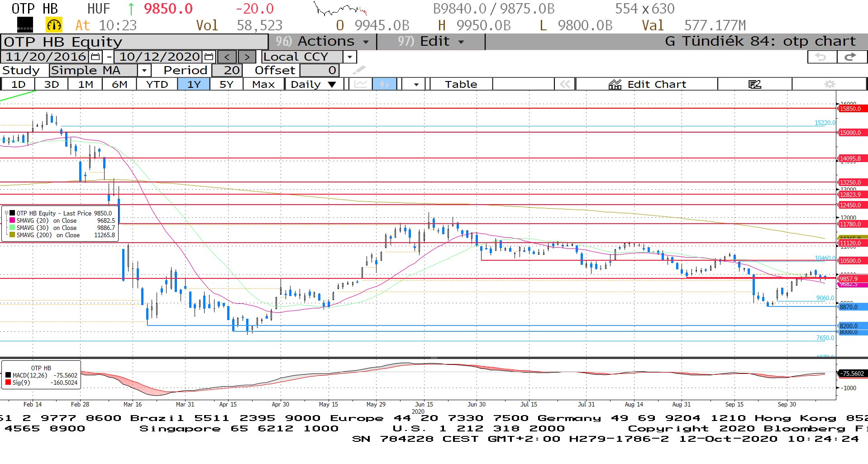868x464 pixels.
Task: Click the black square icon below OTP
Action: (x=25, y=25)
